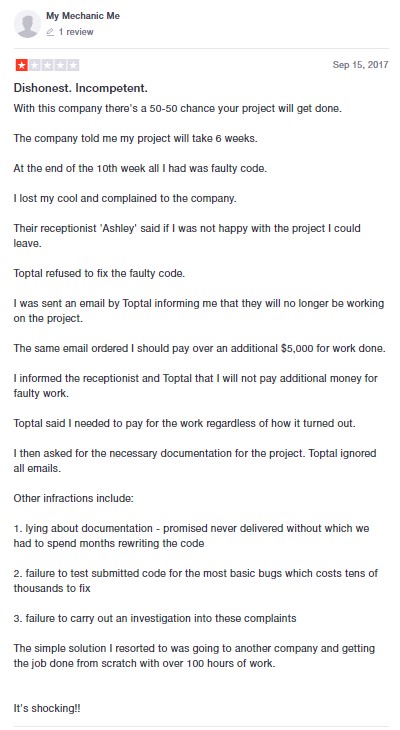Click the $5,000 additional payment sentence
This screenshot has width=400, height=730.
[199, 348]
